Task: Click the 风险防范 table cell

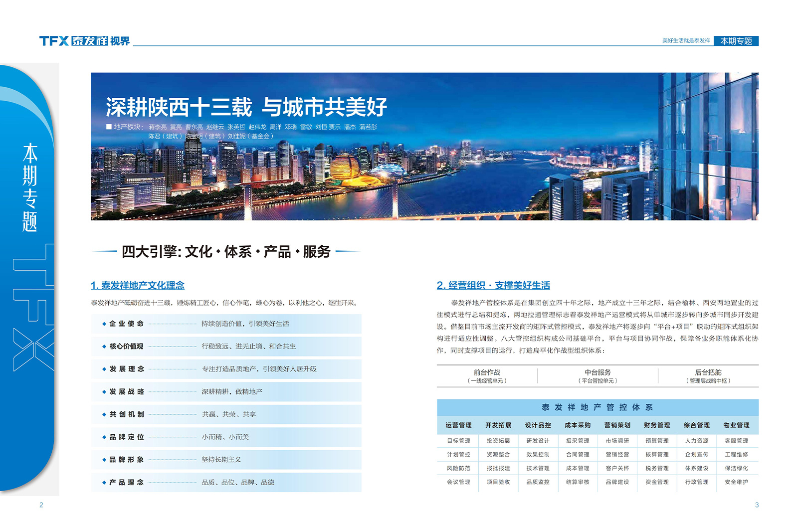Action: 458,468
